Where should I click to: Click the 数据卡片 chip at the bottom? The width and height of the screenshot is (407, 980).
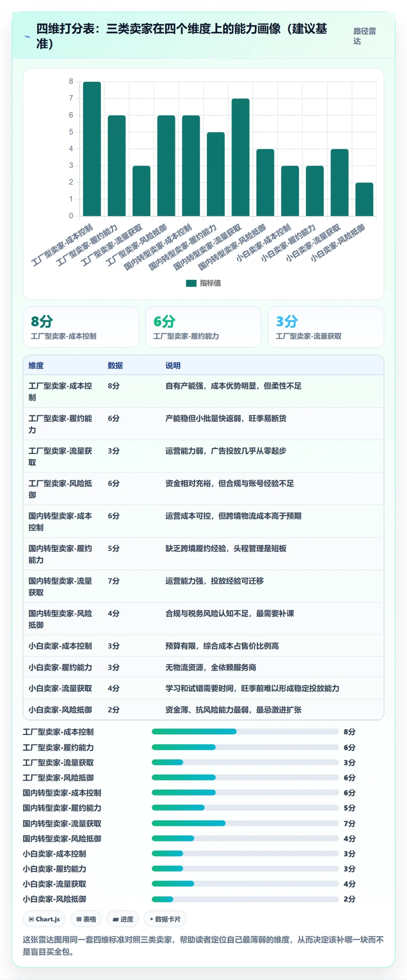[x=165, y=919]
